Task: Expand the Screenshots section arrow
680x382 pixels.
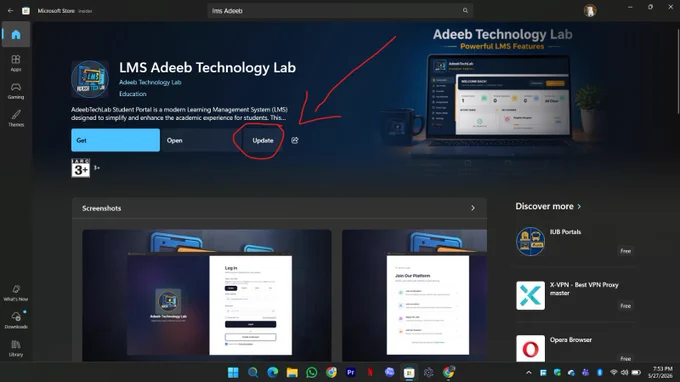Action: pyautogui.click(x=473, y=208)
